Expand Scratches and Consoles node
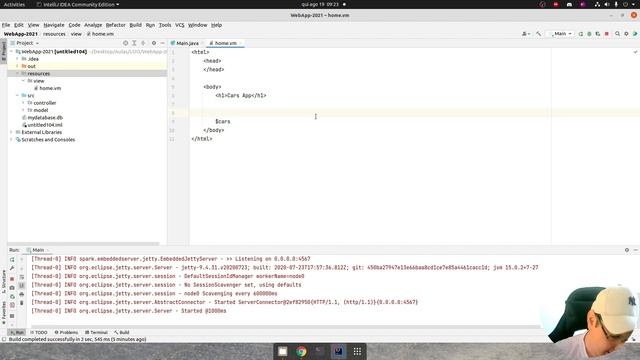 pyautogui.click(x=12, y=140)
